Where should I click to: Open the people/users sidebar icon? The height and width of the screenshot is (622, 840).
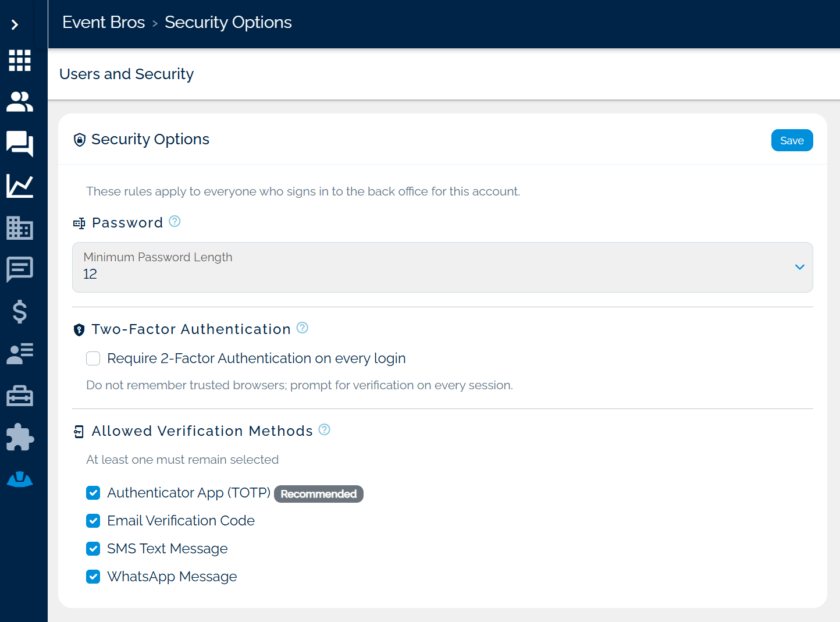(x=20, y=102)
